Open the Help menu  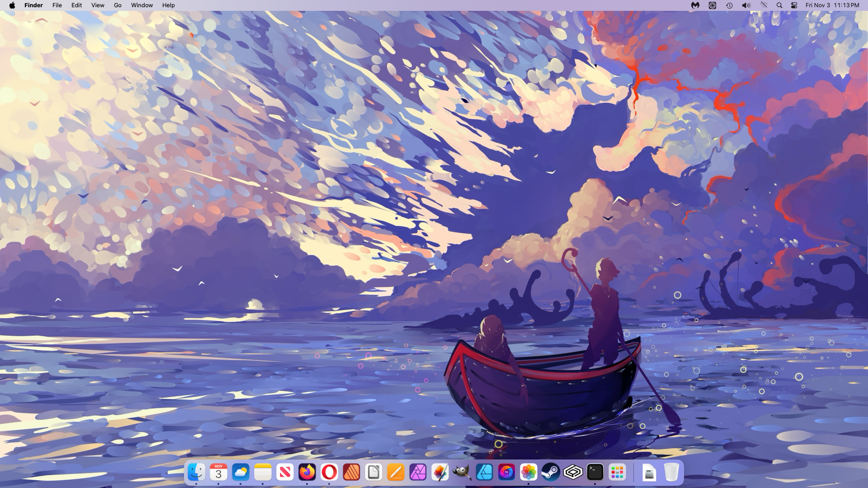click(x=169, y=5)
